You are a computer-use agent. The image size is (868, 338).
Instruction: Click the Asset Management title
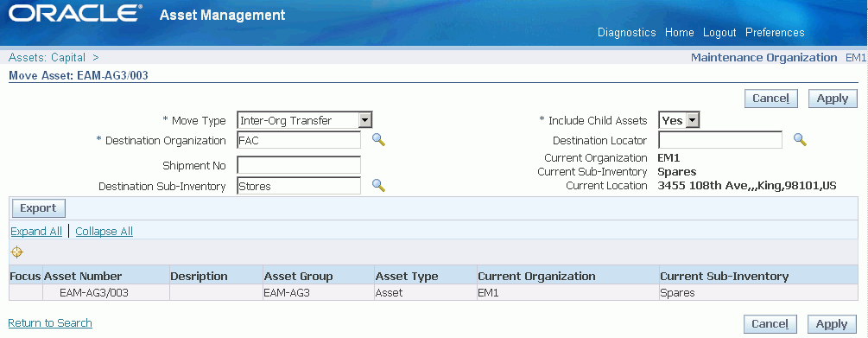click(x=223, y=15)
